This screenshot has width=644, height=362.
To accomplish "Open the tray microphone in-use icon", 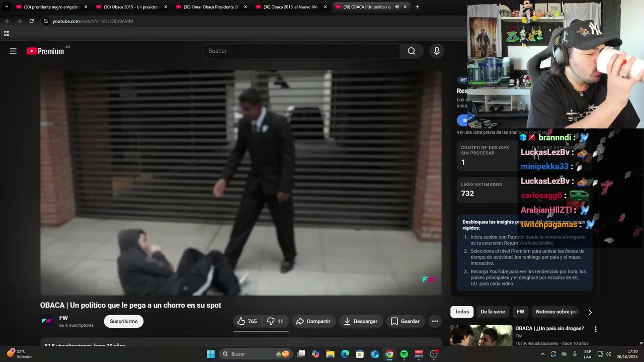I will coord(575,354).
